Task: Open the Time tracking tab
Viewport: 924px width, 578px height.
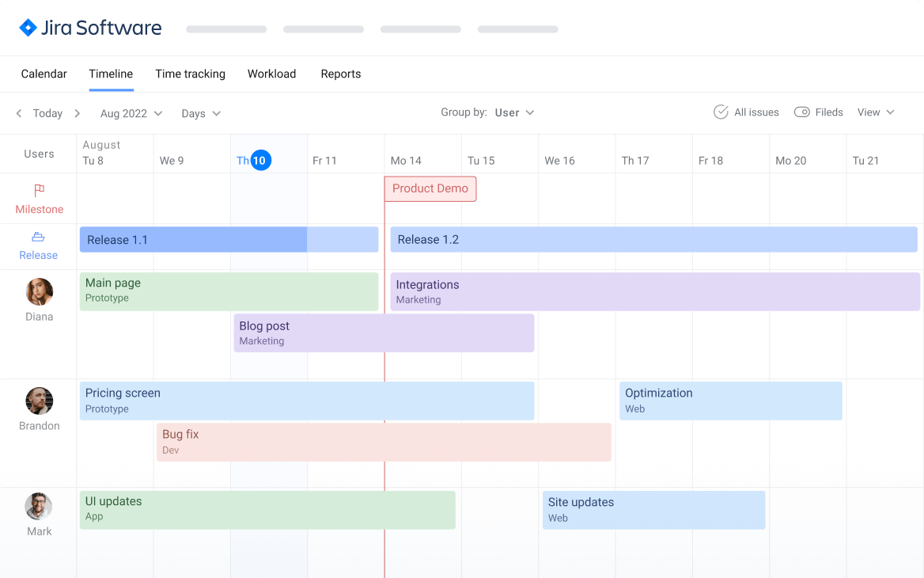Action: pyautogui.click(x=190, y=74)
